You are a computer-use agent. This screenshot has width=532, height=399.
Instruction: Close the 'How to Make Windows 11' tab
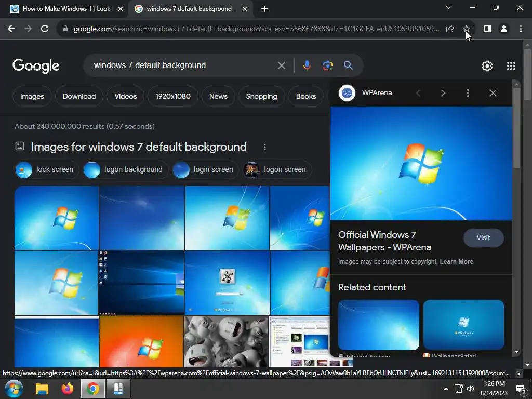coord(121,9)
